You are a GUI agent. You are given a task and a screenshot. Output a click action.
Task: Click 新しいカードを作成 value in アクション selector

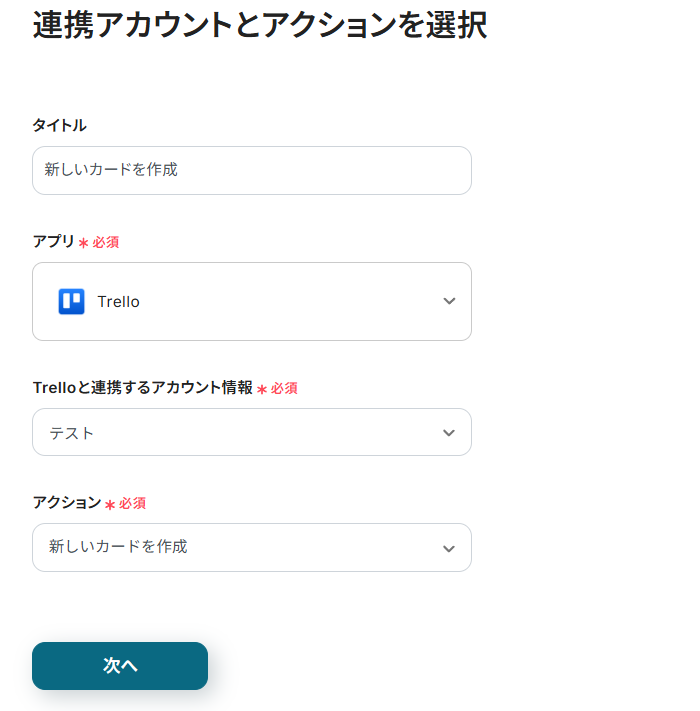coord(118,547)
